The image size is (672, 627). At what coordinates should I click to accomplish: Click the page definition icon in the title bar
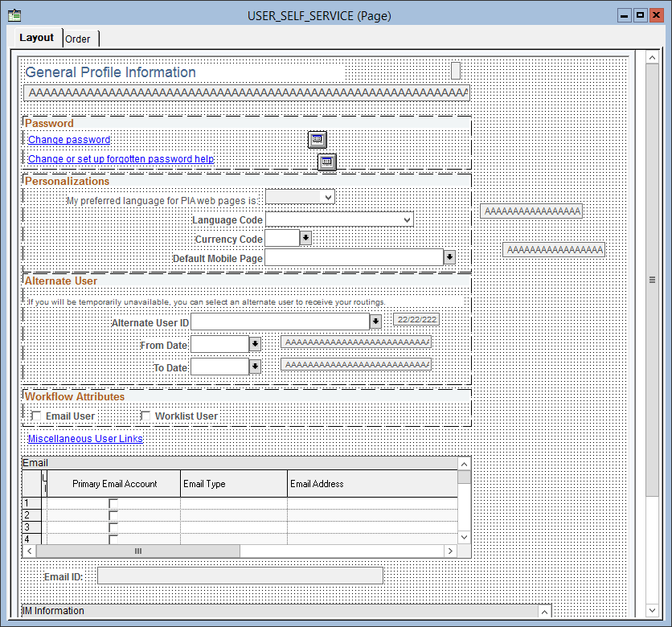14,14
